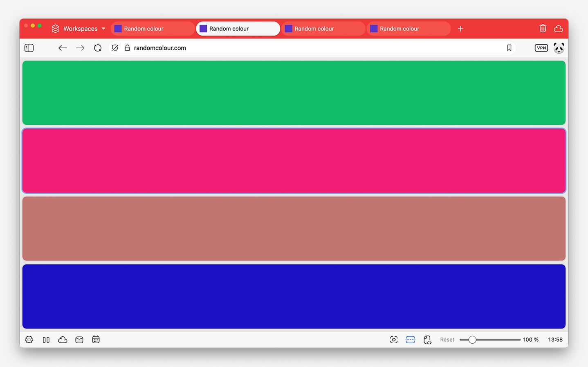Bookmark this page with the bookmark icon
Viewport: 588px width, 367px height.
(x=509, y=48)
